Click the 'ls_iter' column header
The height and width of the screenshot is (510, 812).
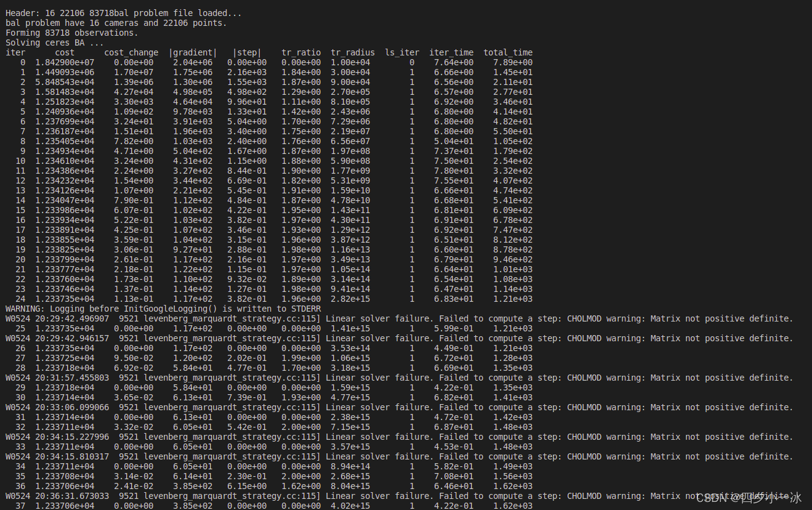coord(402,52)
